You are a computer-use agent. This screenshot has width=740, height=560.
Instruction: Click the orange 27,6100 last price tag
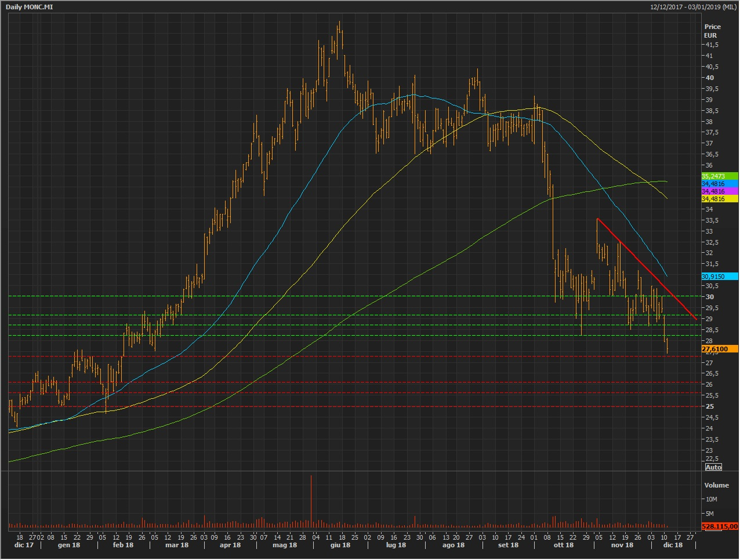(x=719, y=349)
